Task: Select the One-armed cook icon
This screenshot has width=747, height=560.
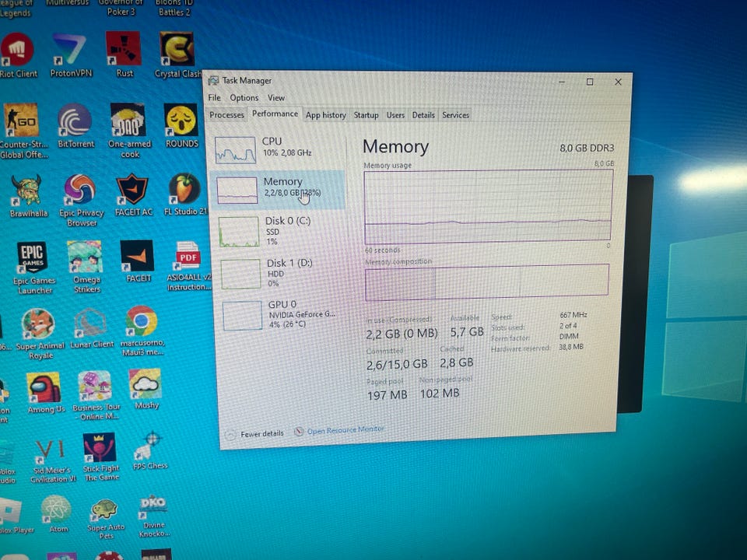Action: [x=129, y=131]
